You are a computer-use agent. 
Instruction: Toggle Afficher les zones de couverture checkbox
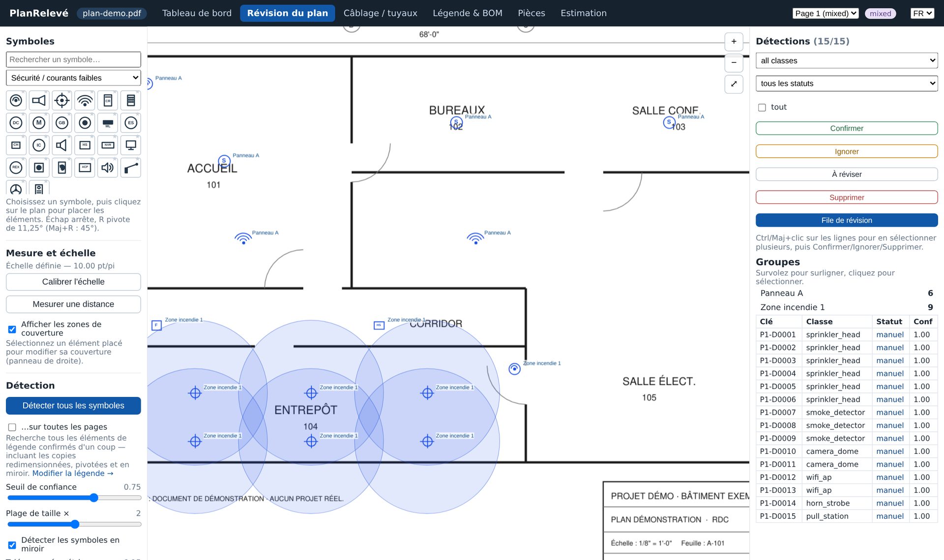[12, 329]
